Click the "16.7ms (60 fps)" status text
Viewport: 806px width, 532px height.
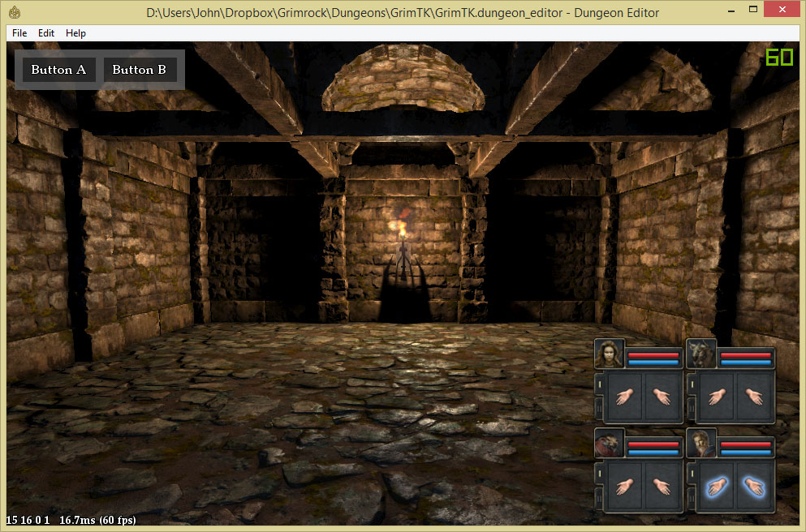click(x=97, y=520)
